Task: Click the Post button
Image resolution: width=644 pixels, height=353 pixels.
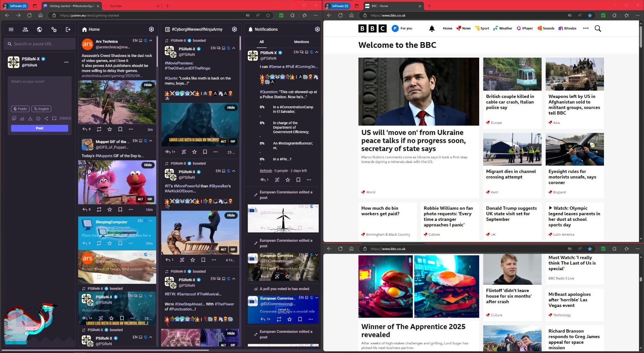Action: 40,128
